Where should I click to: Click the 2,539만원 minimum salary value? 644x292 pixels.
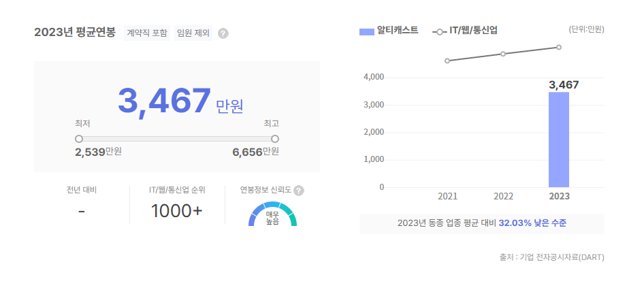(98, 152)
